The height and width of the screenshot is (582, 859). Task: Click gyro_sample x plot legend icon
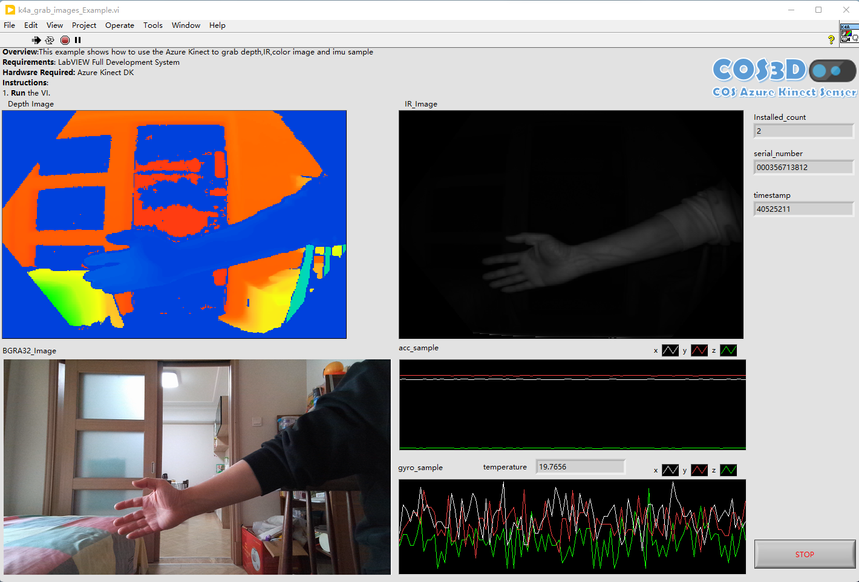point(670,470)
